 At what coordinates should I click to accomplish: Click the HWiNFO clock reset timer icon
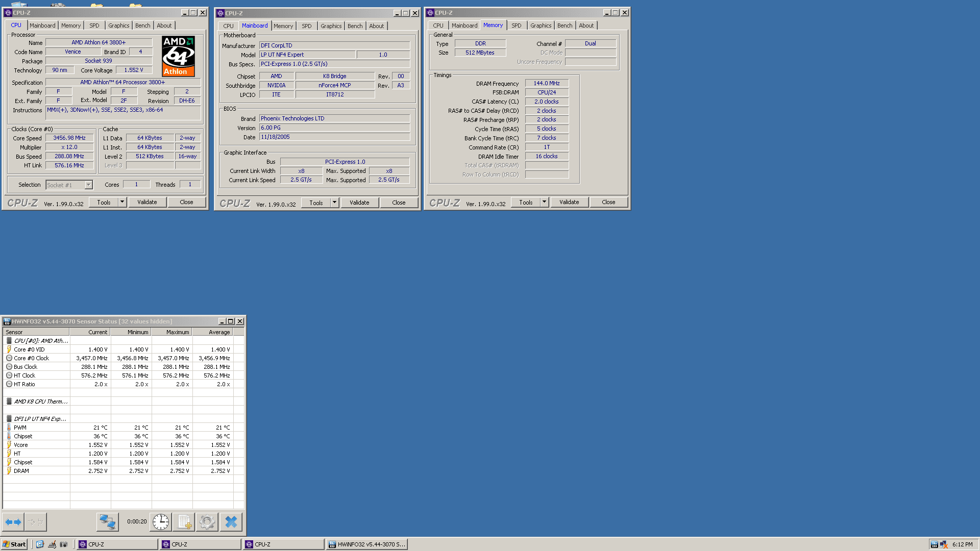click(x=161, y=522)
